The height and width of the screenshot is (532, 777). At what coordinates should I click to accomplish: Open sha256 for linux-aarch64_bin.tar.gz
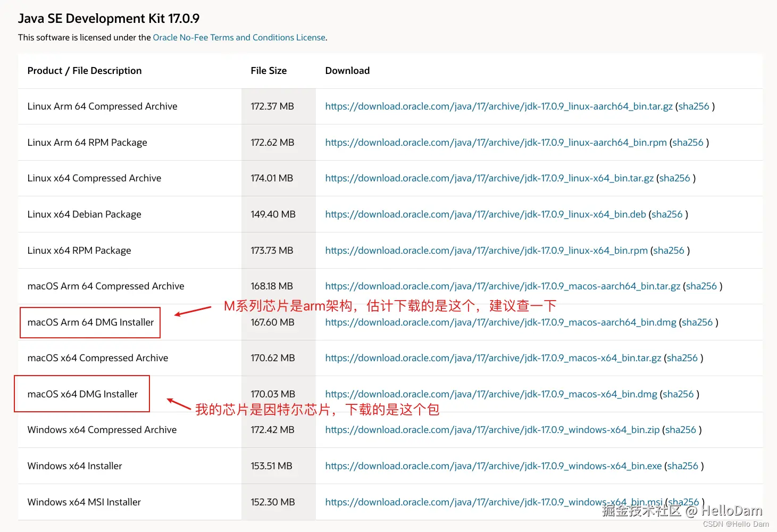[x=694, y=106]
